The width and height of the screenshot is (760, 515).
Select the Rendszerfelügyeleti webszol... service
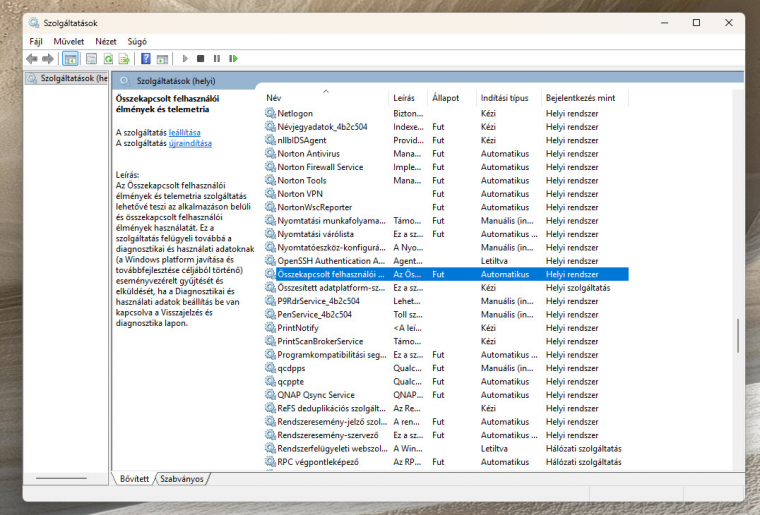coord(446,448)
